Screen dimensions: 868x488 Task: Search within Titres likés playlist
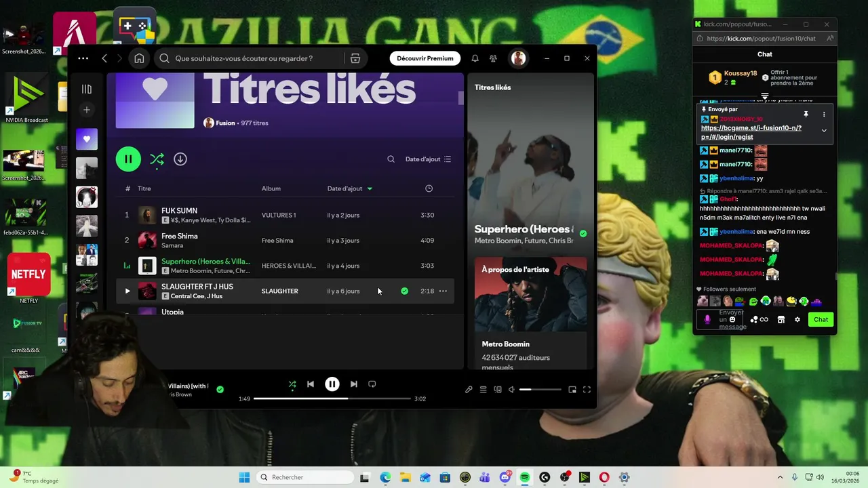[x=391, y=159]
